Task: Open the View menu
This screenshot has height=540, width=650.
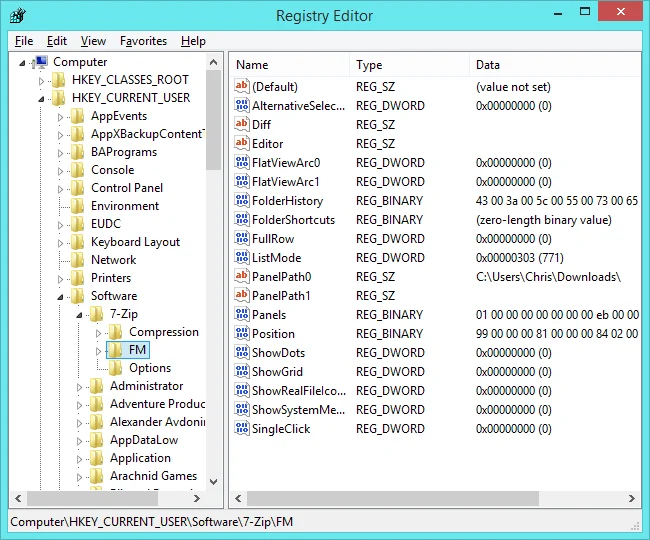Action: coord(93,41)
